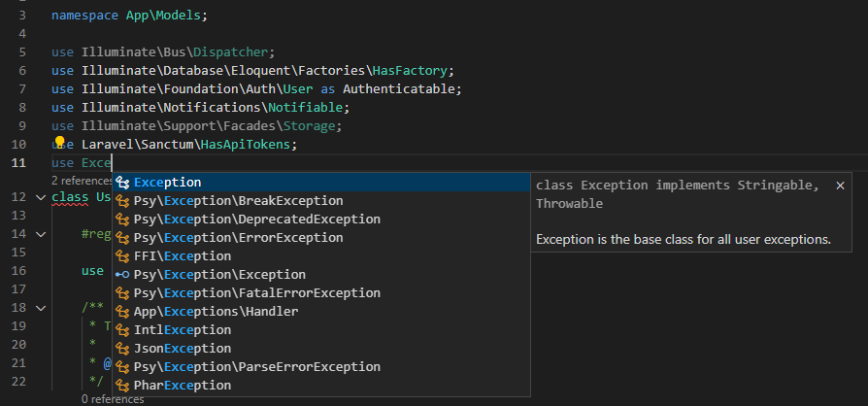
Task: Open the "0 references" CodeLens link
Action: pyautogui.click(x=113, y=399)
